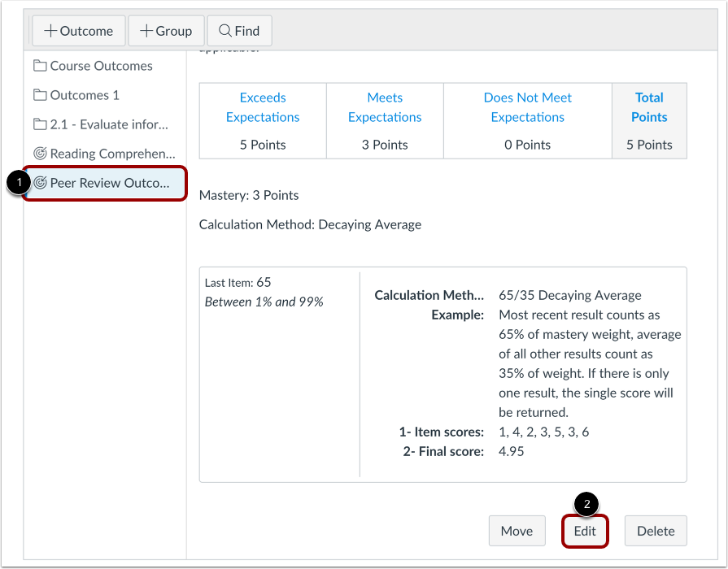Click the final score value 4.95
The width and height of the screenshot is (728, 569).
[511, 452]
